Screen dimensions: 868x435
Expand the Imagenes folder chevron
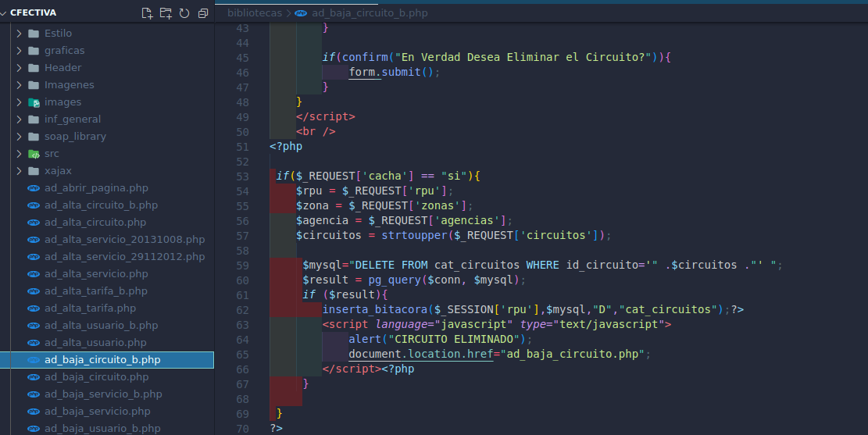coord(20,84)
